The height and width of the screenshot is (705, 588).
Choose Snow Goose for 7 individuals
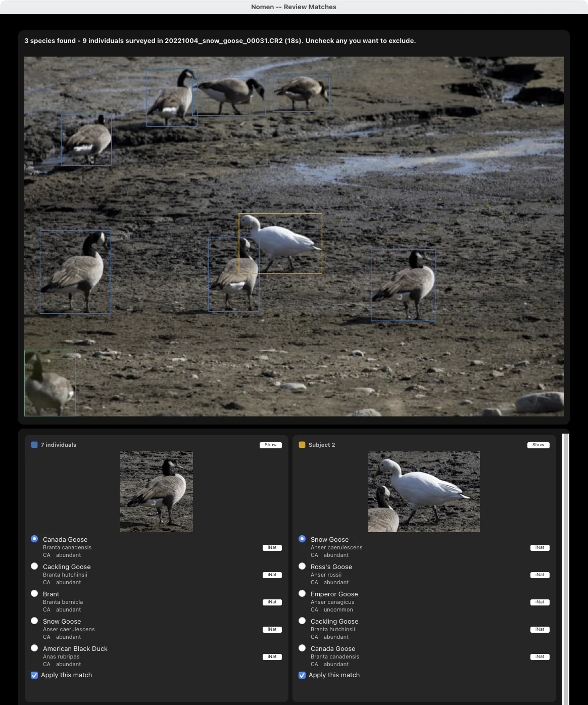pyautogui.click(x=34, y=621)
